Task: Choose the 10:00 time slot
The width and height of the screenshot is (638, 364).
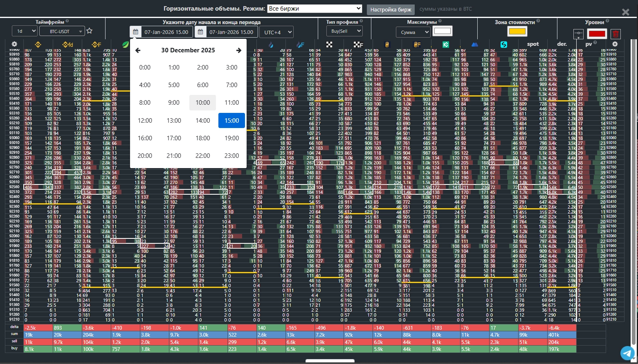Action: pos(203,103)
